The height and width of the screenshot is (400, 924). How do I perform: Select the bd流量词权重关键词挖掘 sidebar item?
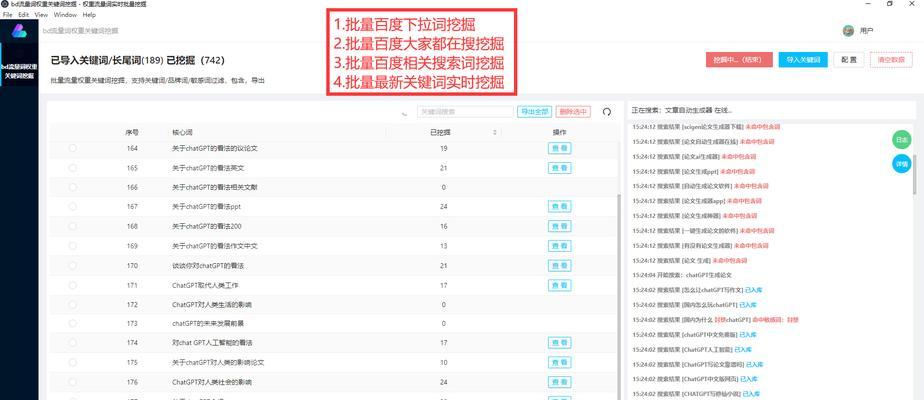click(x=19, y=71)
